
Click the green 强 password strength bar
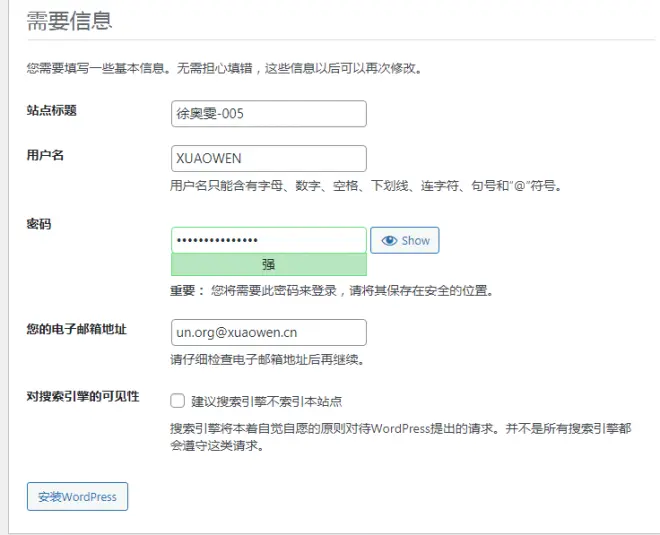pos(269,265)
